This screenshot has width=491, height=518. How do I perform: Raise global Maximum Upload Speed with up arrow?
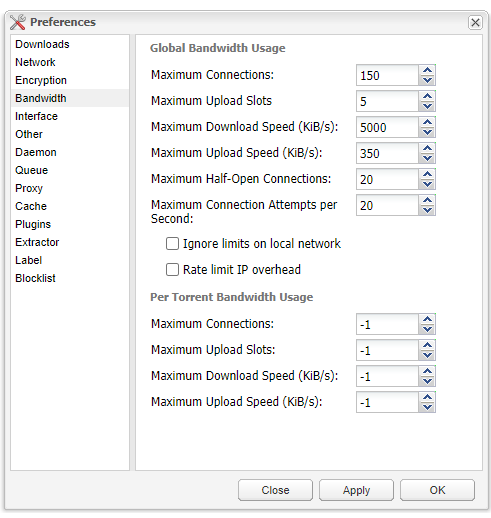pyautogui.click(x=427, y=148)
